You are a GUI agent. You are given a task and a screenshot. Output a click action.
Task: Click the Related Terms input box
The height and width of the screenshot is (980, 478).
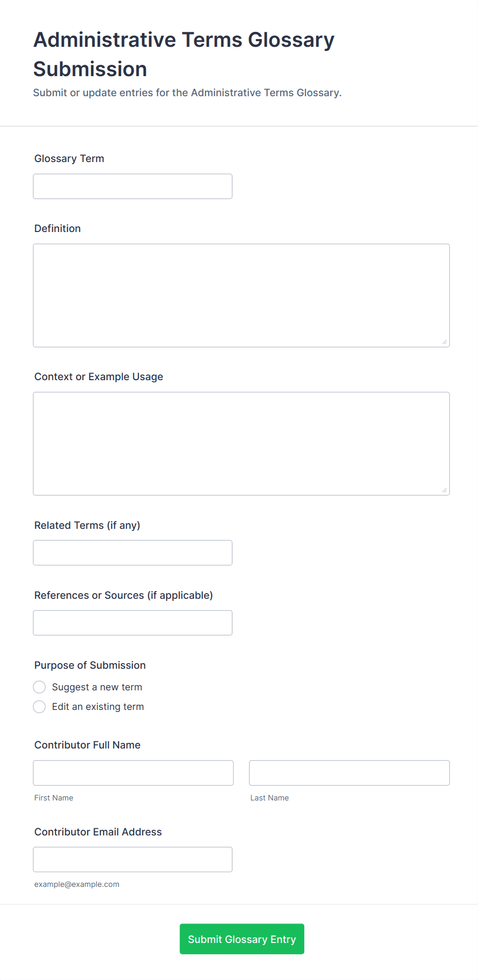(133, 553)
